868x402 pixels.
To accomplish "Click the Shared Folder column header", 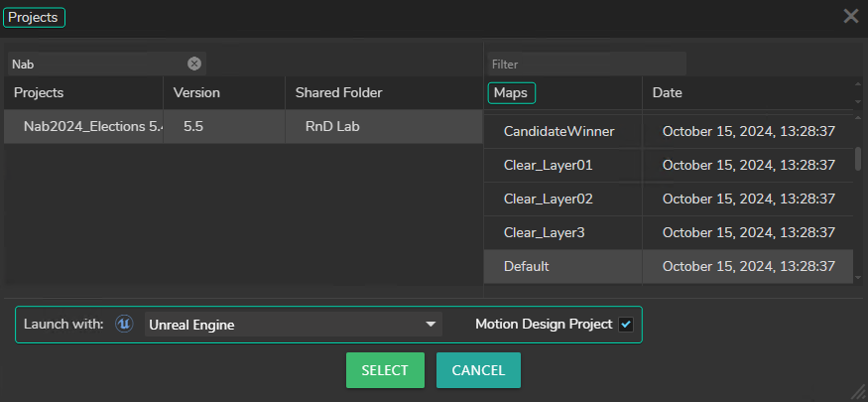I will click(x=338, y=92).
